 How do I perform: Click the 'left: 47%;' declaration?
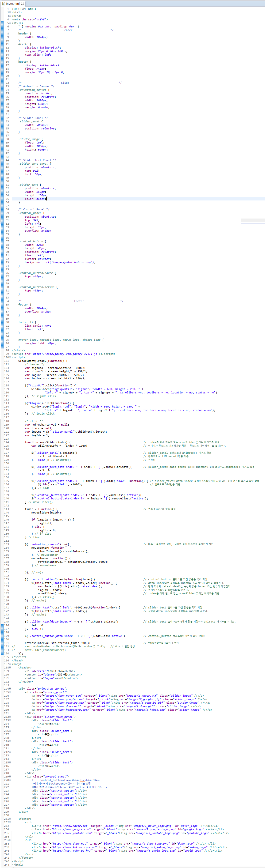tap(33, 224)
